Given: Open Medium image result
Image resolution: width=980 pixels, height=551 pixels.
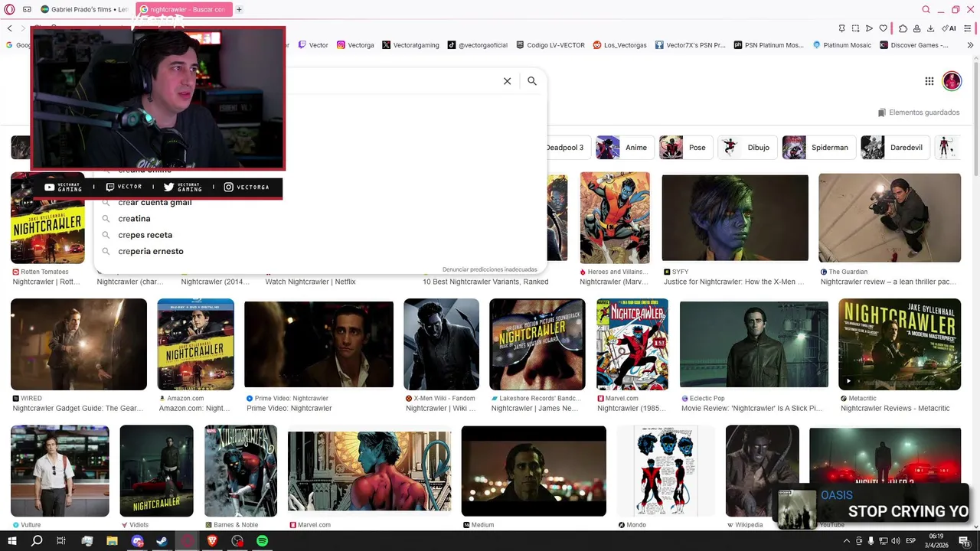Looking at the screenshot, I should tap(534, 471).
